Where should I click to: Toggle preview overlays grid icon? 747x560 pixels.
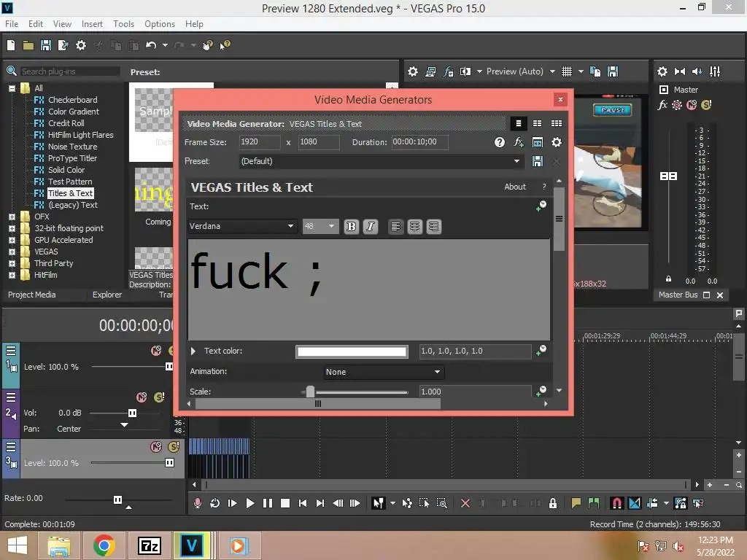click(566, 71)
